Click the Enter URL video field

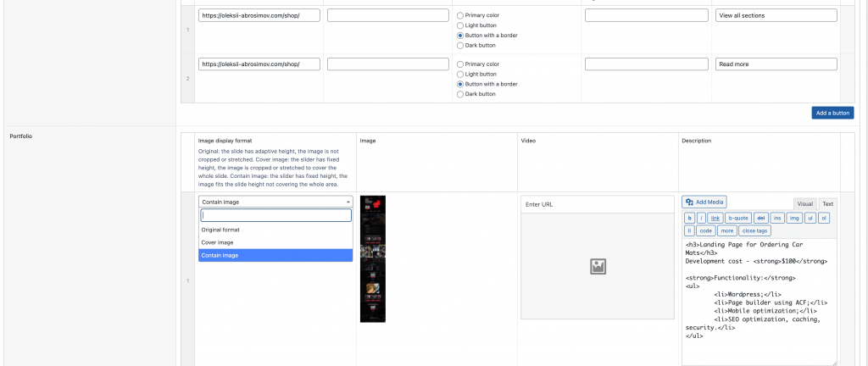(x=598, y=204)
